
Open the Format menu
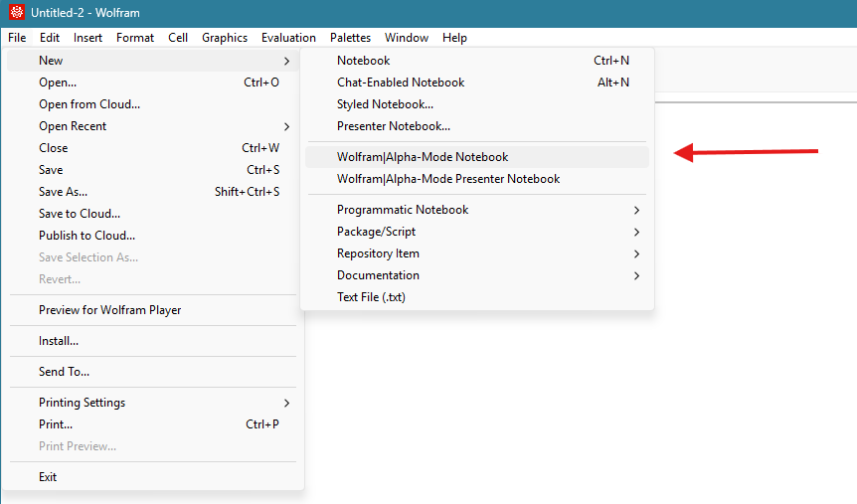coord(135,38)
